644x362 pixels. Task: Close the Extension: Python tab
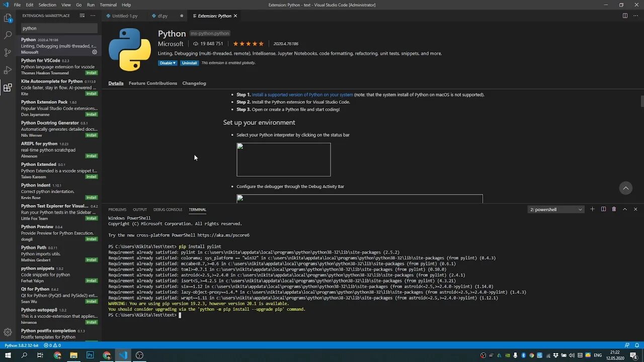pos(235,16)
